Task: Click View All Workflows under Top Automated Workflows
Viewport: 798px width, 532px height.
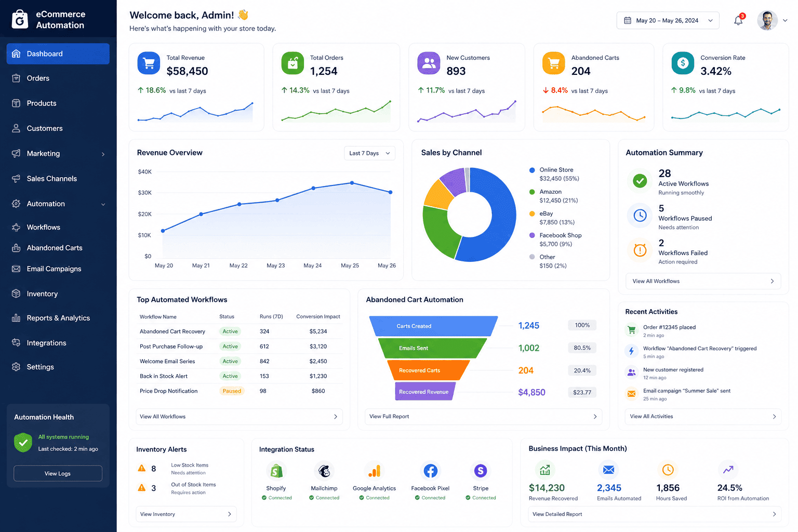Action: point(239,417)
